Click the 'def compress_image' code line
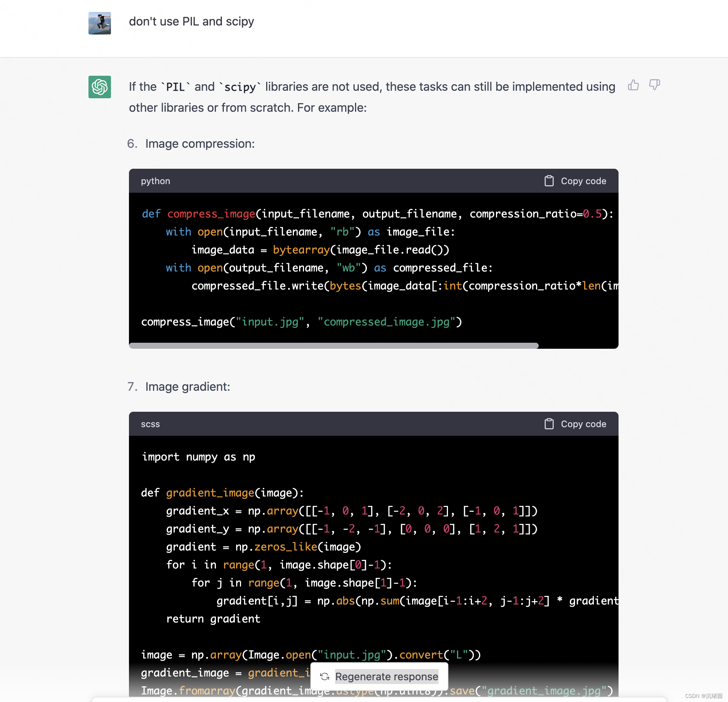Viewport: 728px width, 702px height. (x=377, y=214)
